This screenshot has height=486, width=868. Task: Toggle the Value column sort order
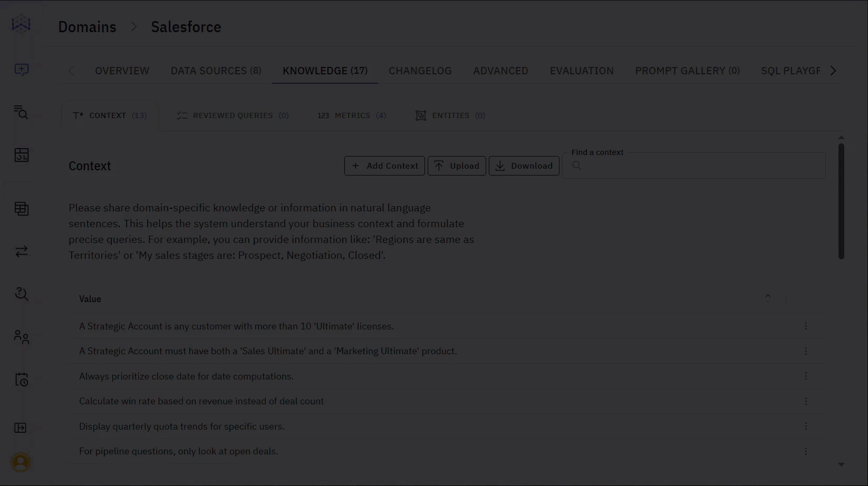point(768,296)
